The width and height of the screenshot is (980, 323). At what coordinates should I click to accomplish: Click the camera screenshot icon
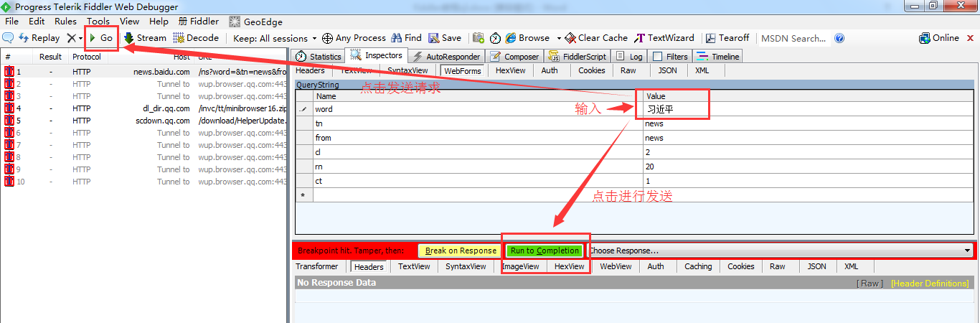coord(479,38)
